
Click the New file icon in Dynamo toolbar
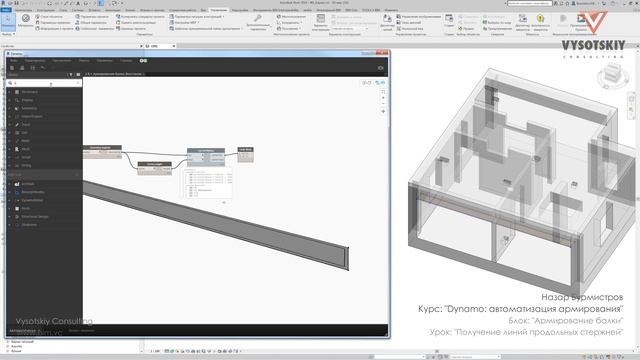[12, 68]
